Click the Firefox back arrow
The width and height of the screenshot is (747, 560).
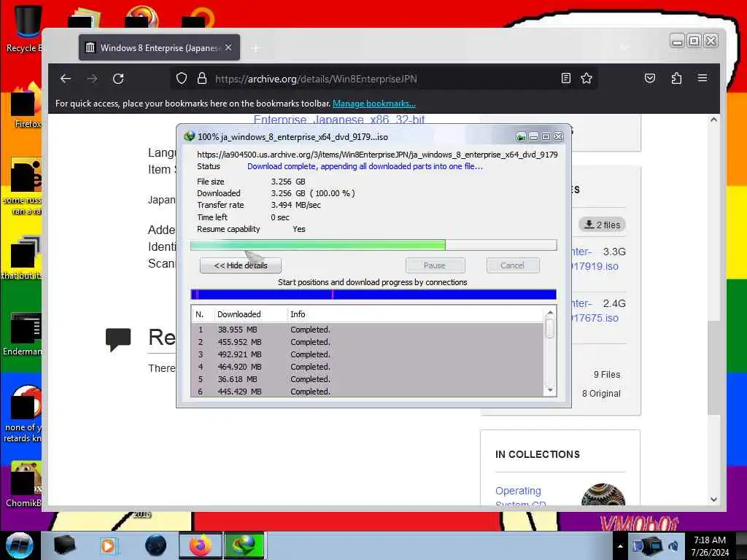pos(66,79)
